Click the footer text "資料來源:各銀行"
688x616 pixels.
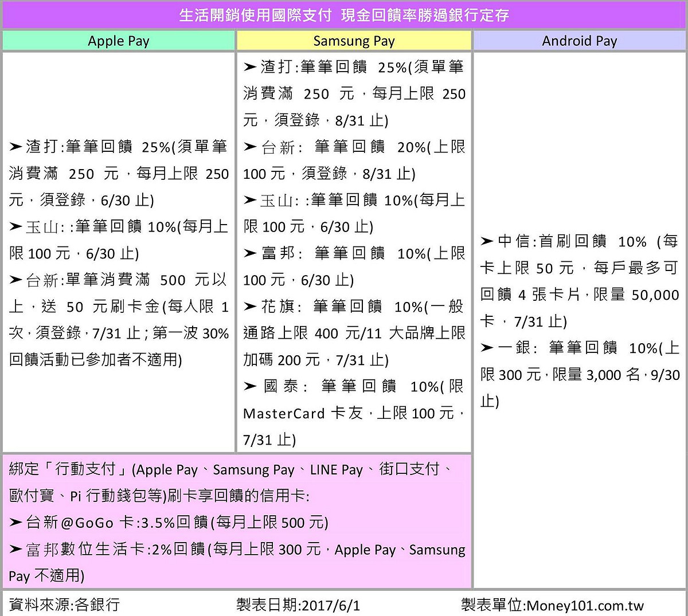(x=64, y=605)
